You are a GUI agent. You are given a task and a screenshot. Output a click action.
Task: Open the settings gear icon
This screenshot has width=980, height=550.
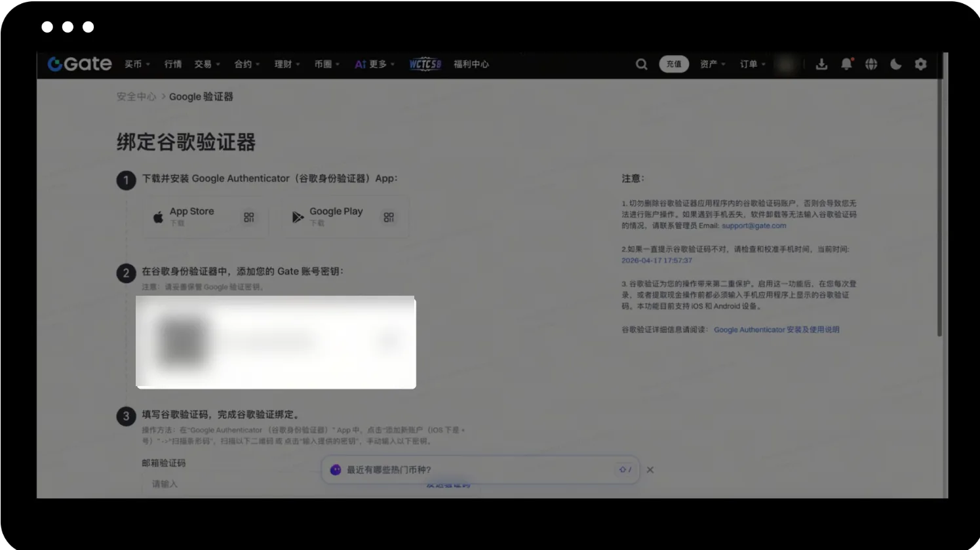[x=921, y=64]
